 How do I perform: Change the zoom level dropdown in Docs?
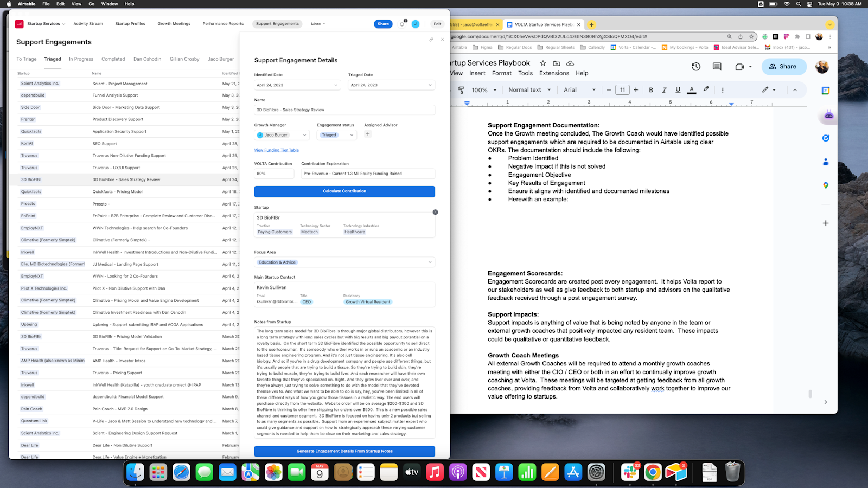coord(484,90)
